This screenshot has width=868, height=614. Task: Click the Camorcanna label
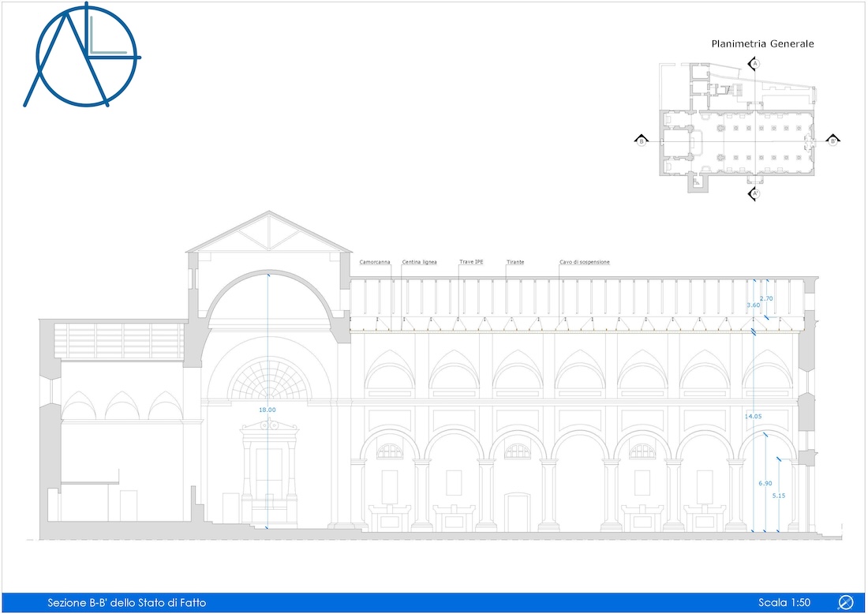374,261
